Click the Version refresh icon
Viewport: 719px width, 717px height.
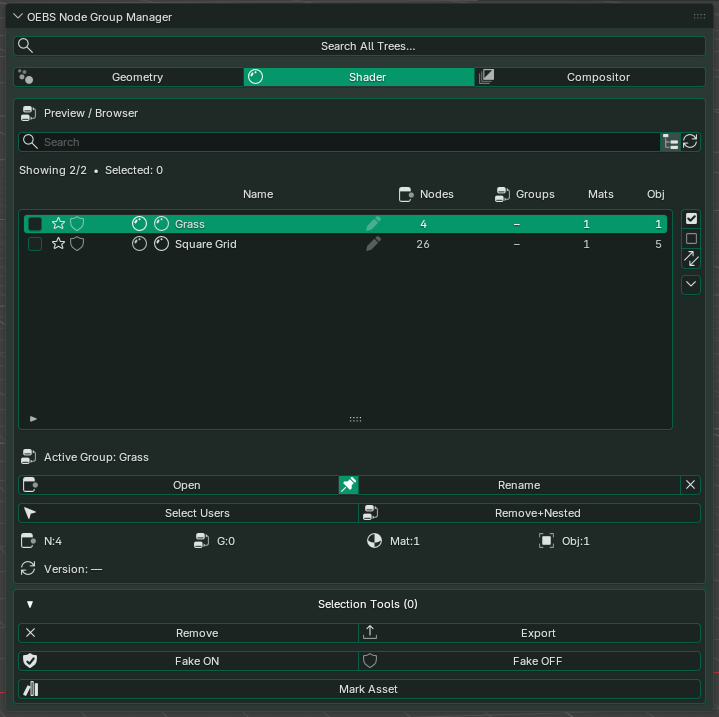(x=28, y=569)
